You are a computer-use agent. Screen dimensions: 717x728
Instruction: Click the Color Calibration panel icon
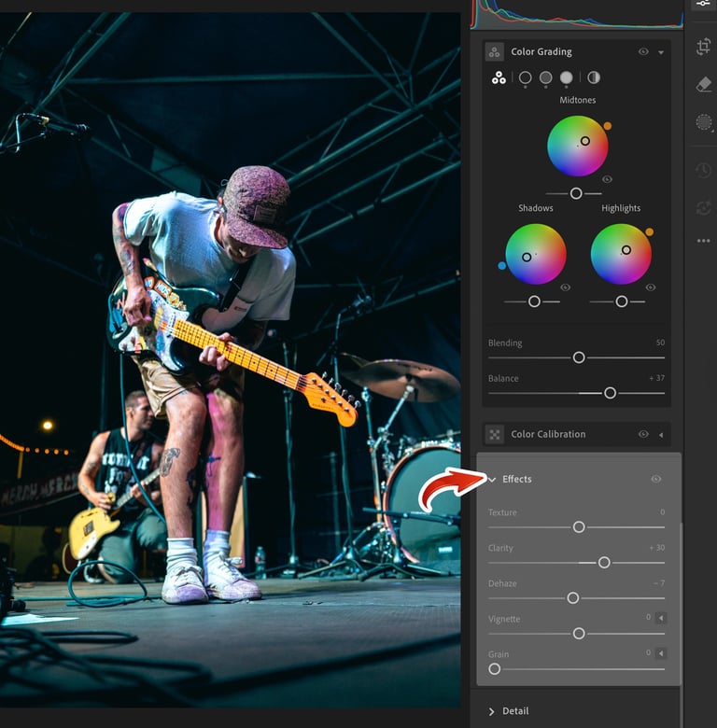coord(495,435)
